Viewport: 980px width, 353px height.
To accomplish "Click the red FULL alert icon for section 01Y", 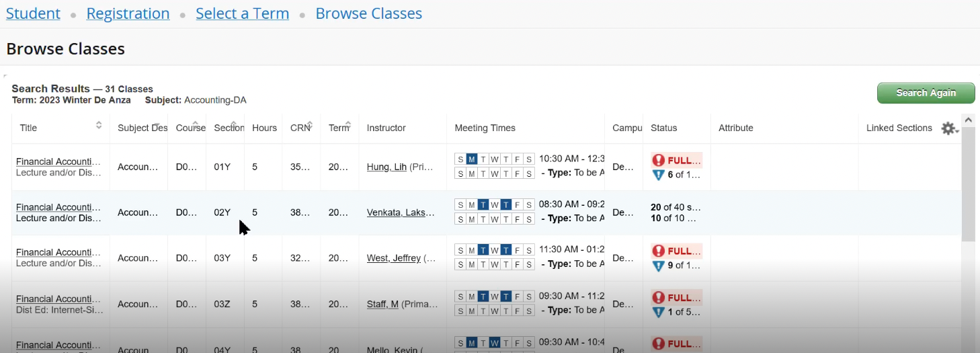I will coord(659,160).
